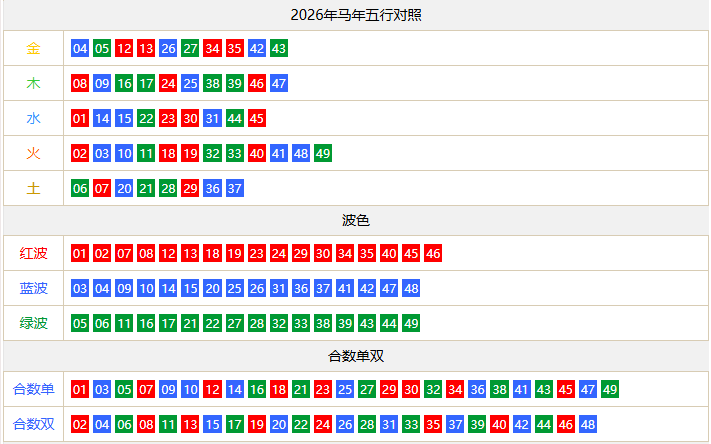
Task: Click green 43 in the 金 row
Action: point(279,48)
